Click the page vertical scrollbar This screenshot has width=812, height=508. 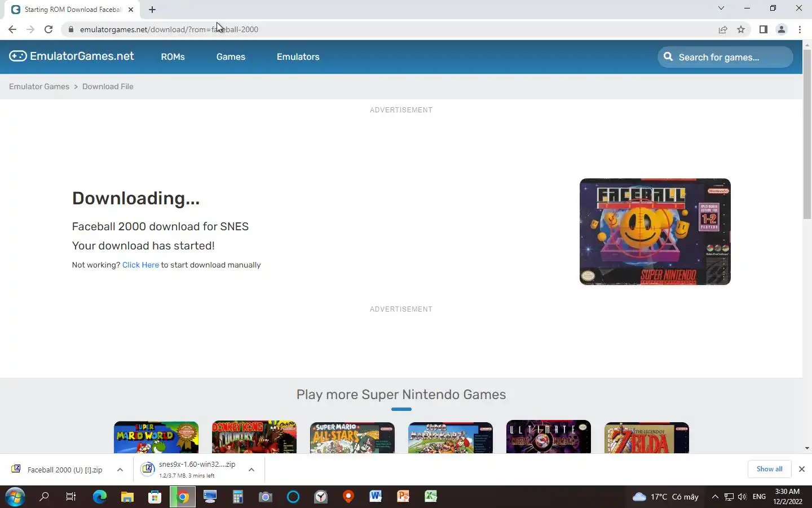coord(807,135)
